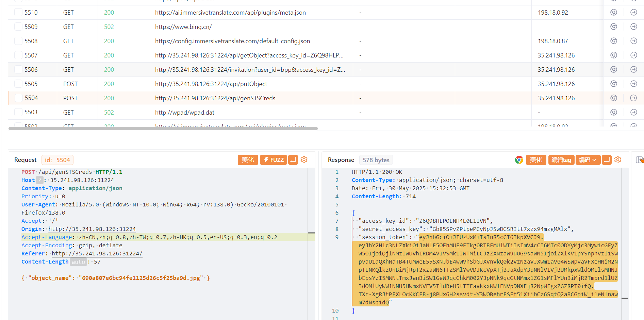Select checkbox for request 5507
Screen dimensions: 644x320
[18, 55]
